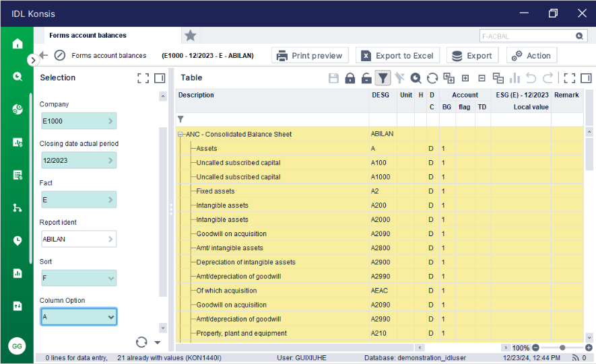
Task: Select the Of which acquisition row
Action: click(x=379, y=291)
